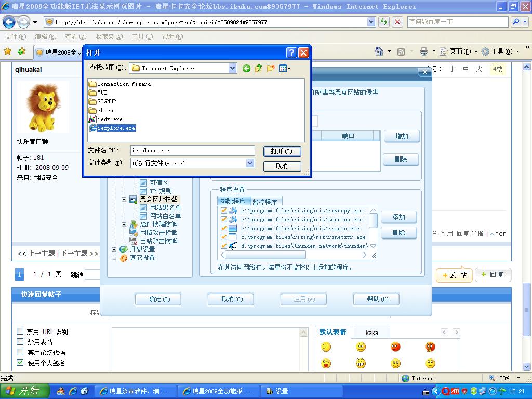The width and height of the screenshot is (532, 399).
Task: Open the view menu icon in Open dialog
Action: click(284, 68)
